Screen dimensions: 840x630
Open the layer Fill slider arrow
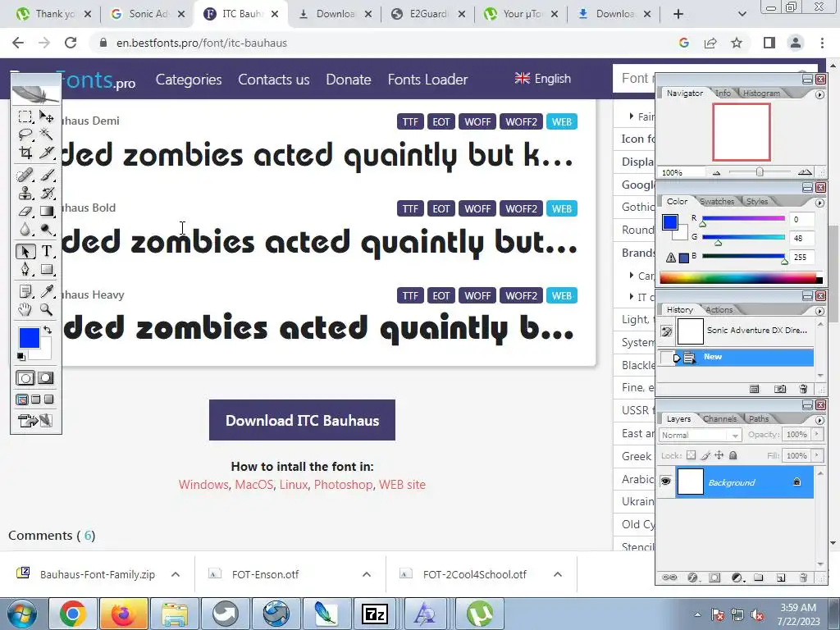click(816, 455)
